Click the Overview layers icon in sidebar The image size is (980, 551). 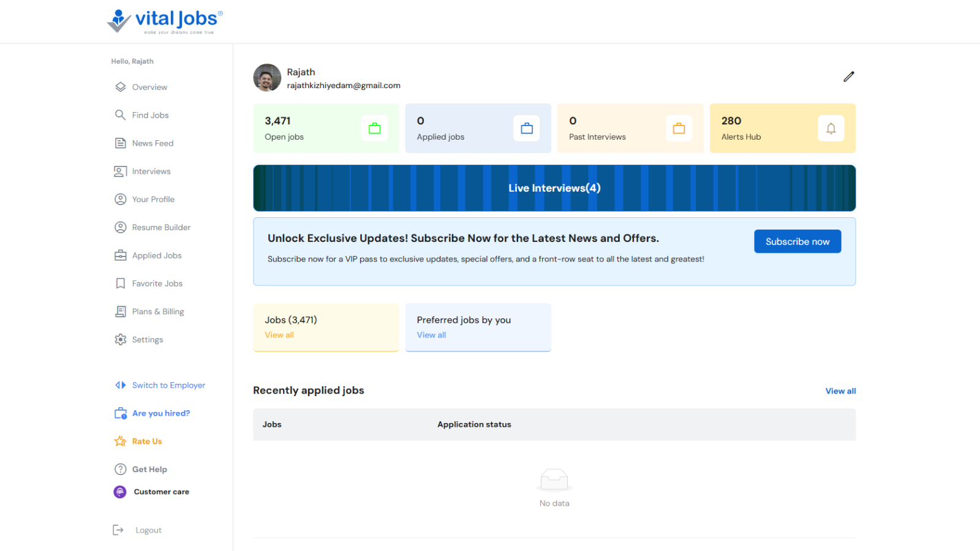(x=121, y=87)
